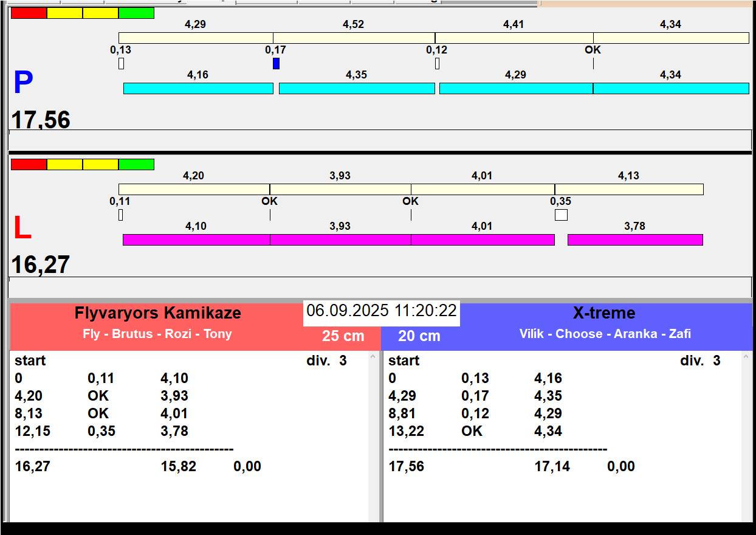Select the white 0,35 pass marker in lane L
The width and height of the screenshot is (756, 535).
pos(561,215)
